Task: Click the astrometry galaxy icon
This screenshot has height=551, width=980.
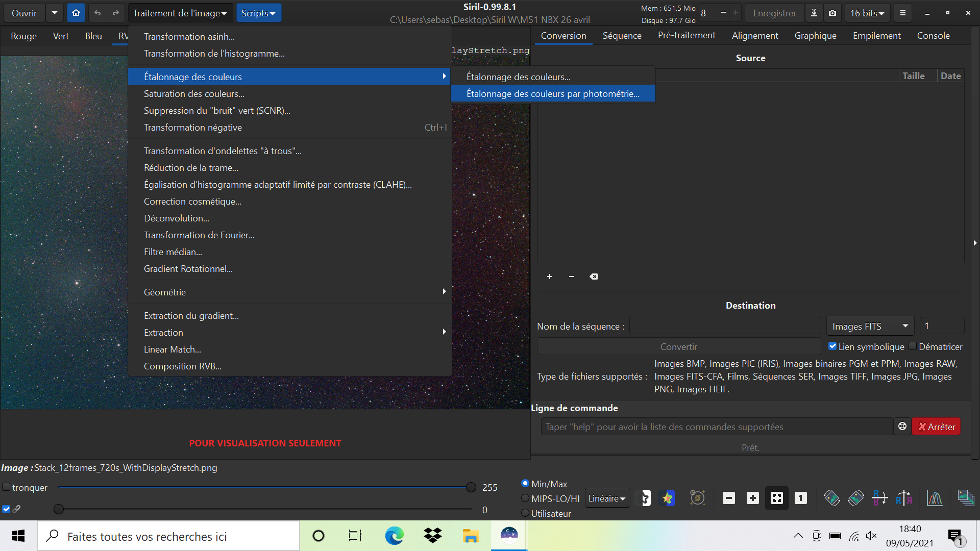Action: pos(697,498)
